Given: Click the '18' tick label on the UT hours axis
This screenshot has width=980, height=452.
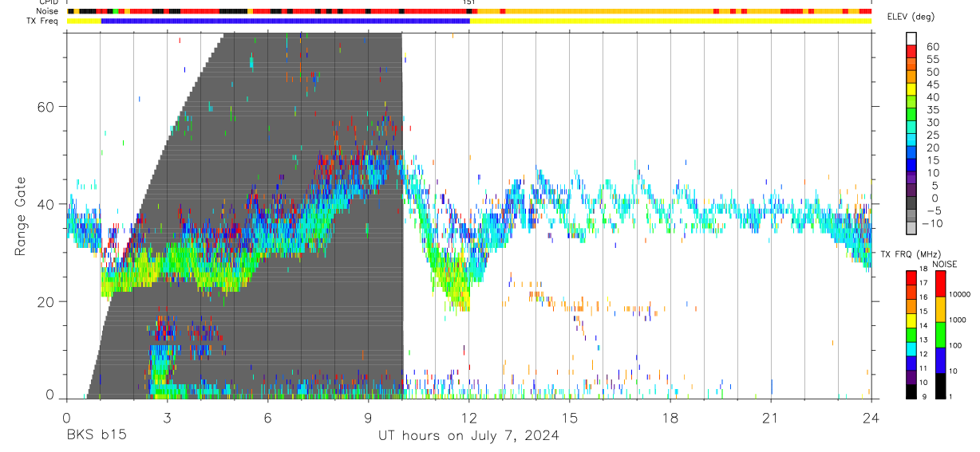Looking at the screenshot, I should pyautogui.click(x=670, y=419).
